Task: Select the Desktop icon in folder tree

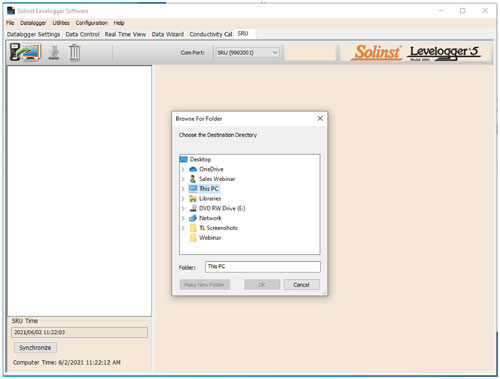Action: coord(184,159)
